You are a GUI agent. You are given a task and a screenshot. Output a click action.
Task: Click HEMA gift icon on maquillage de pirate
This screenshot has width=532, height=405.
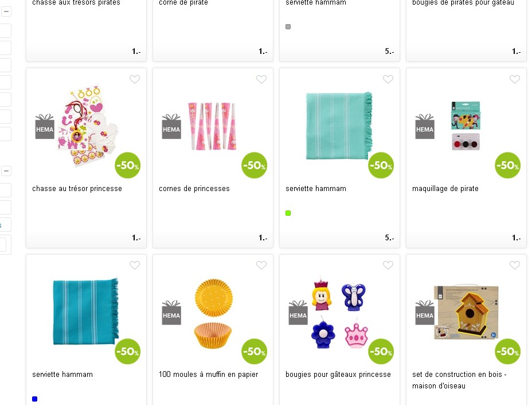click(425, 126)
